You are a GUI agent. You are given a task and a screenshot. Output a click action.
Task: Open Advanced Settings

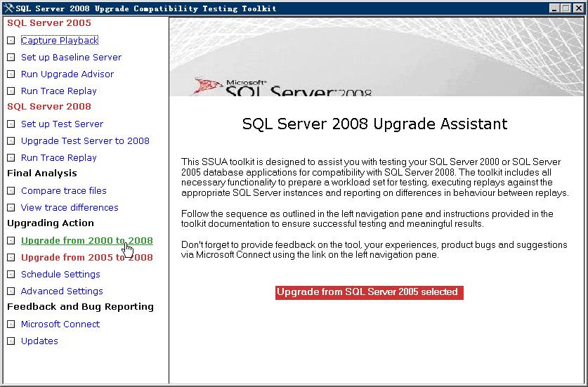[x=62, y=291]
